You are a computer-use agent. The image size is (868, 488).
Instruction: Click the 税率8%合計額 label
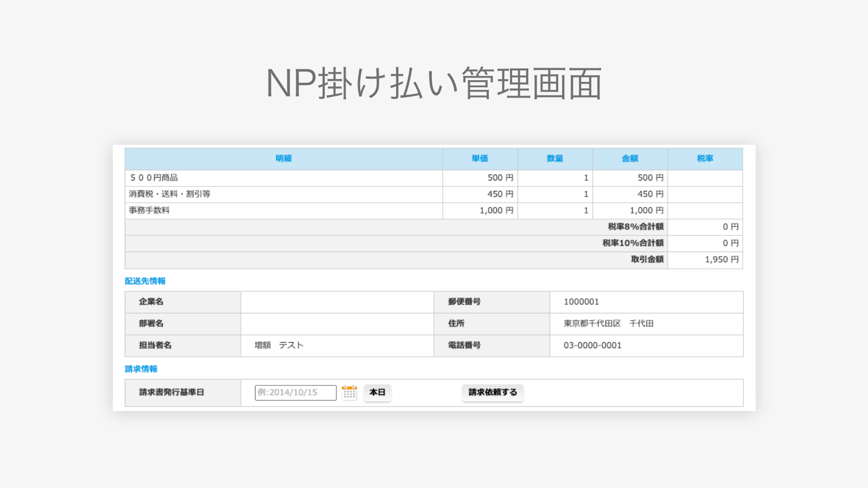tap(635, 227)
